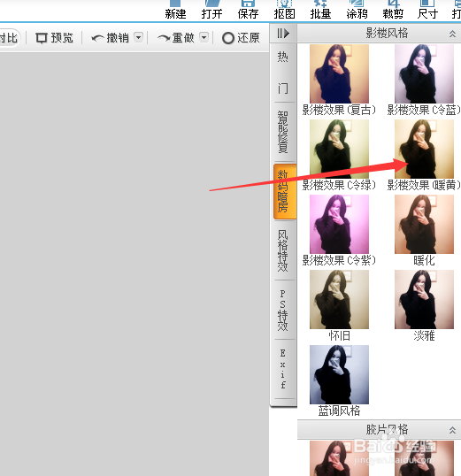The width and height of the screenshot is (461, 476).
Task: Click the 怀旧 label text
Action: pyautogui.click(x=339, y=335)
